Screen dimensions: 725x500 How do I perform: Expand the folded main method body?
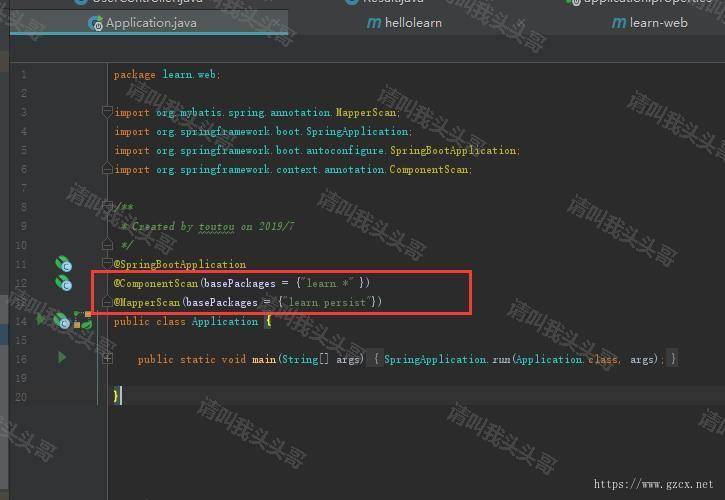(107, 358)
